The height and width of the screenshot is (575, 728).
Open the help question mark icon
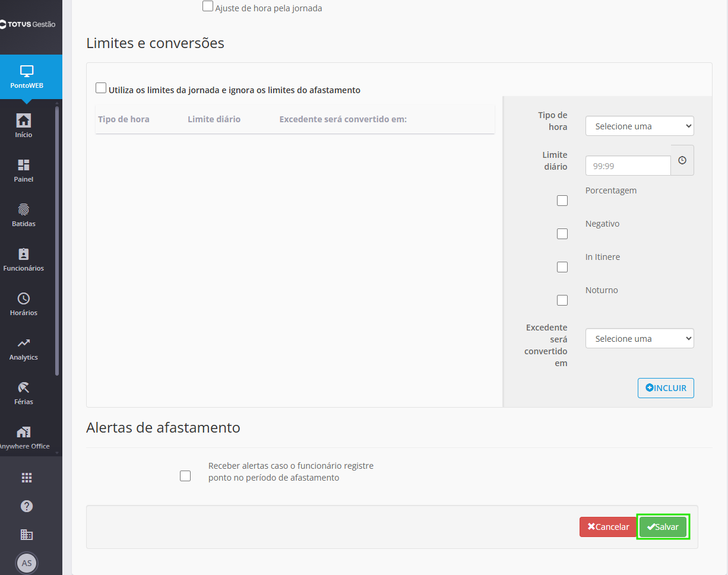27,506
